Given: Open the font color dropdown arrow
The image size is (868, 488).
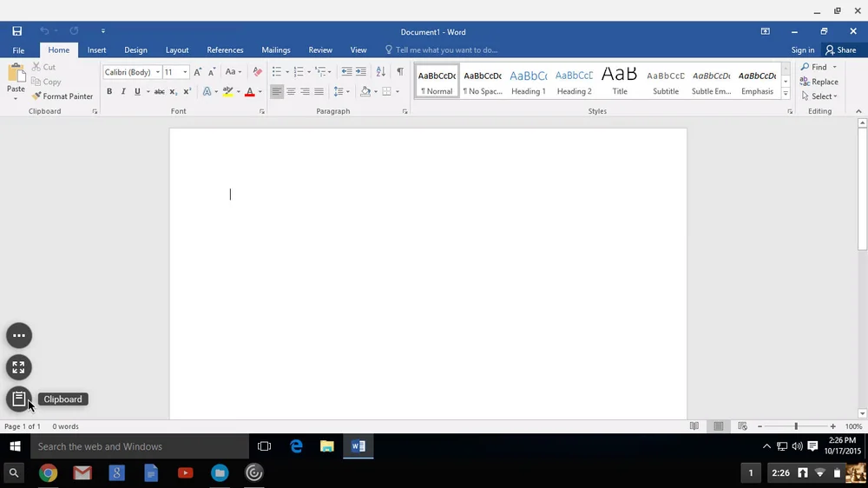Looking at the screenshot, I should coord(260,92).
